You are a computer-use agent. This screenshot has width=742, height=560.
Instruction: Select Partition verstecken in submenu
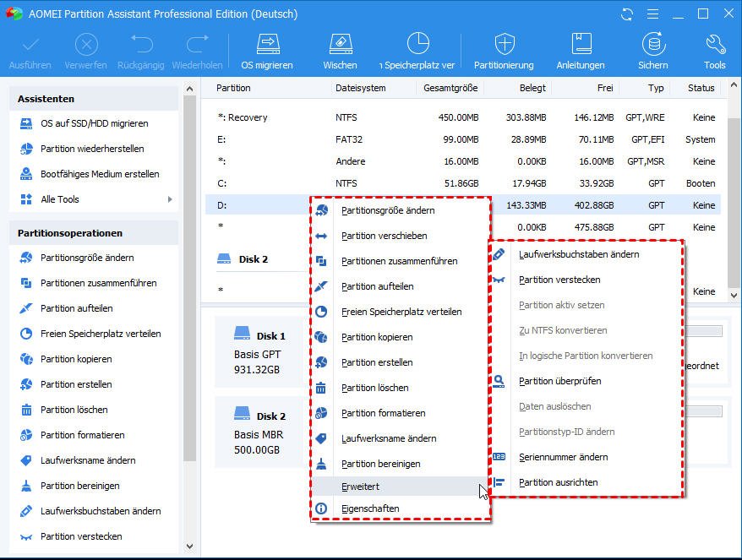tap(586, 280)
